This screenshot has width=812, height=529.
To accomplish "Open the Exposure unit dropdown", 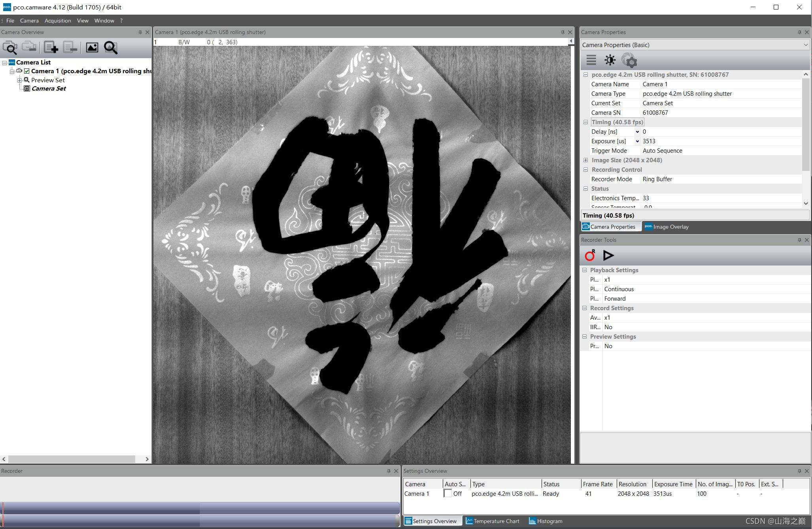I will tap(637, 141).
